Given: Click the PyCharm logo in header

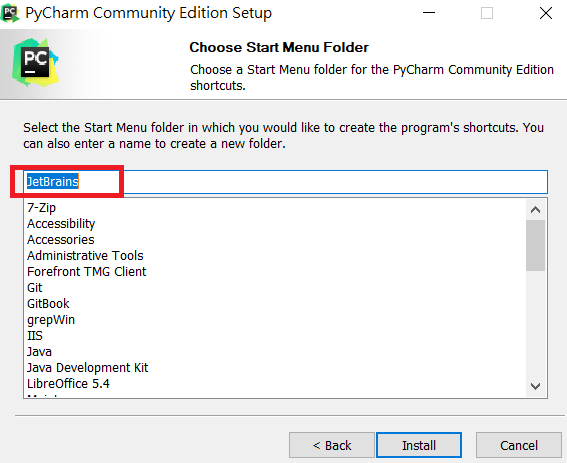Looking at the screenshot, I should coord(35,62).
